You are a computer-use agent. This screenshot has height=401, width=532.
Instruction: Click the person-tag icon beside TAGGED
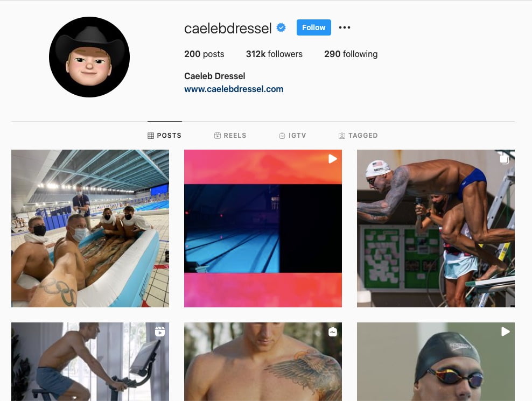click(x=342, y=136)
